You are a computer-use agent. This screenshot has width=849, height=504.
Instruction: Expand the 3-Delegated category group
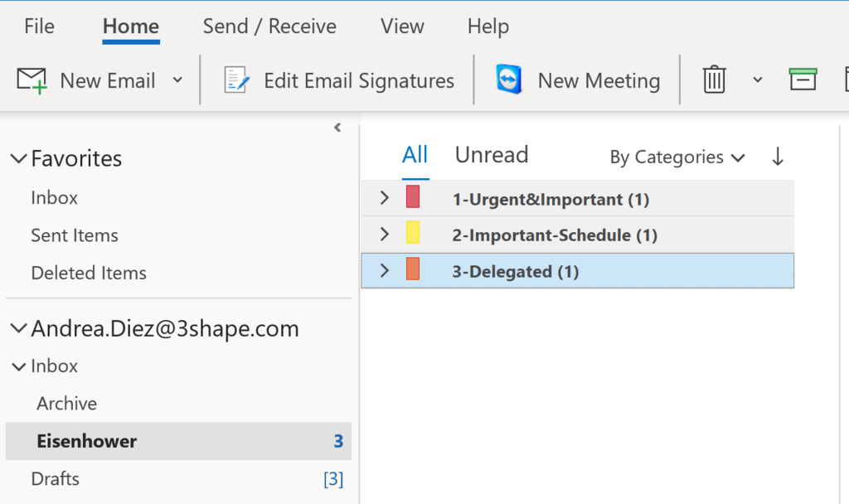pyautogui.click(x=384, y=271)
